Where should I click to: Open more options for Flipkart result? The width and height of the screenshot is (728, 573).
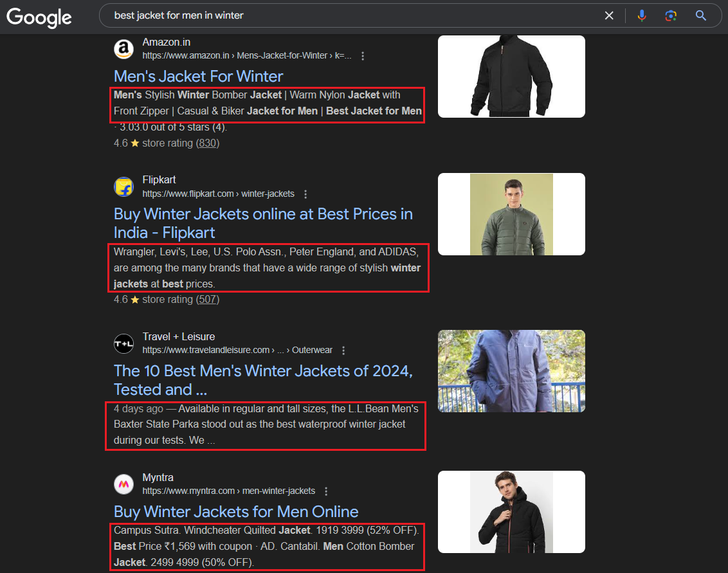pos(305,194)
